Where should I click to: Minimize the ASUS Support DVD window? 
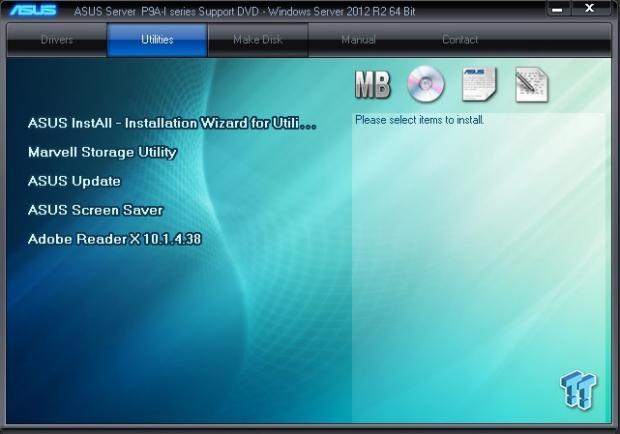(x=557, y=9)
